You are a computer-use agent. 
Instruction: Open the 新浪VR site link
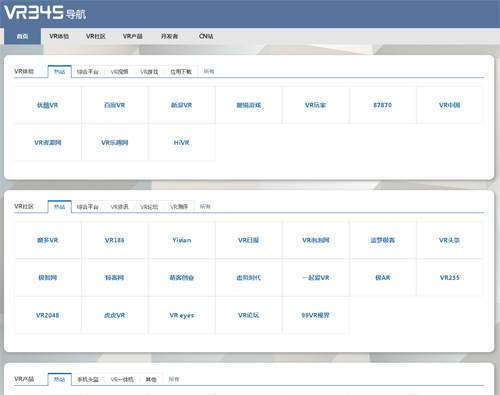pyautogui.click(x=182, y=105)
